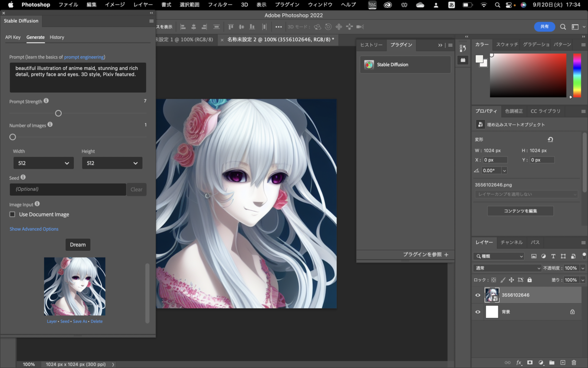Viewport: 588px width, 368px height.
Task: Open blend mode 通常 dropdown
Action: [x=507, y=268]
